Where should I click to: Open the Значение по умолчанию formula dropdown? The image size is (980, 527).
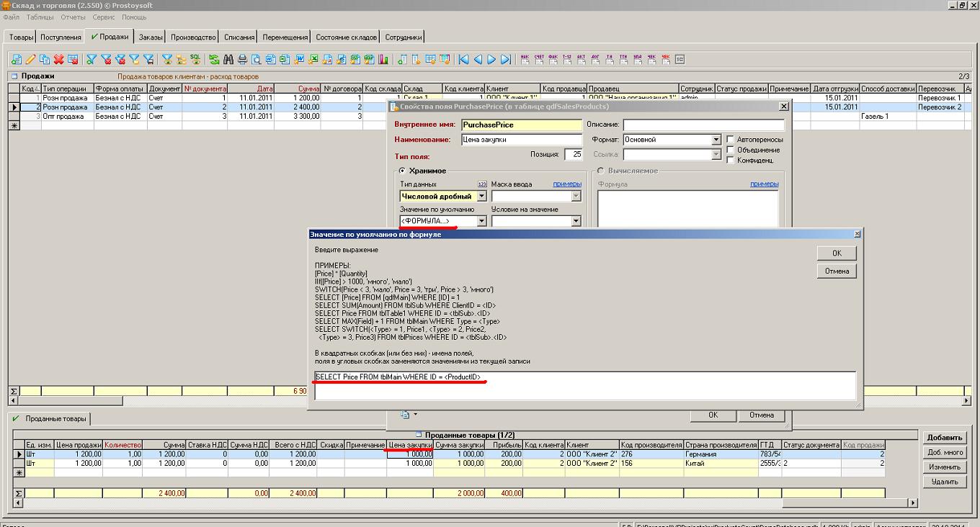[x=482, y=222]
